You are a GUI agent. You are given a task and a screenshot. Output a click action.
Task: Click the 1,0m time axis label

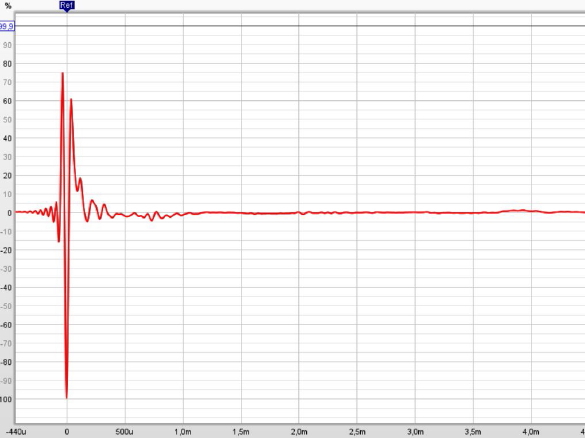click(183, 432)
